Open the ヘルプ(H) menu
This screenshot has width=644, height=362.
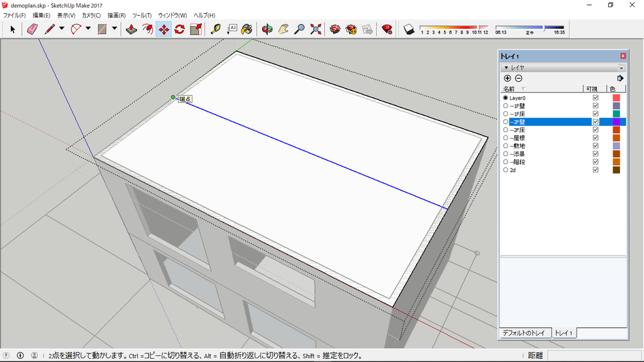204,15
